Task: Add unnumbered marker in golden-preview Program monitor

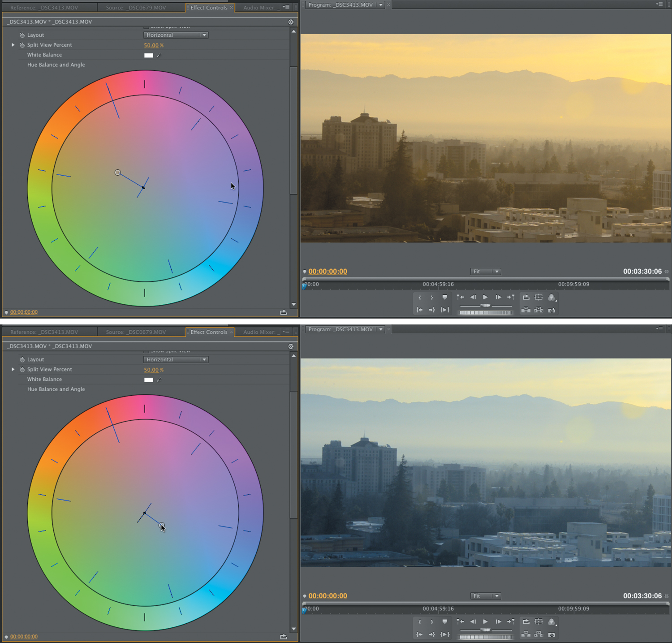Action: (x=445, y=297)
